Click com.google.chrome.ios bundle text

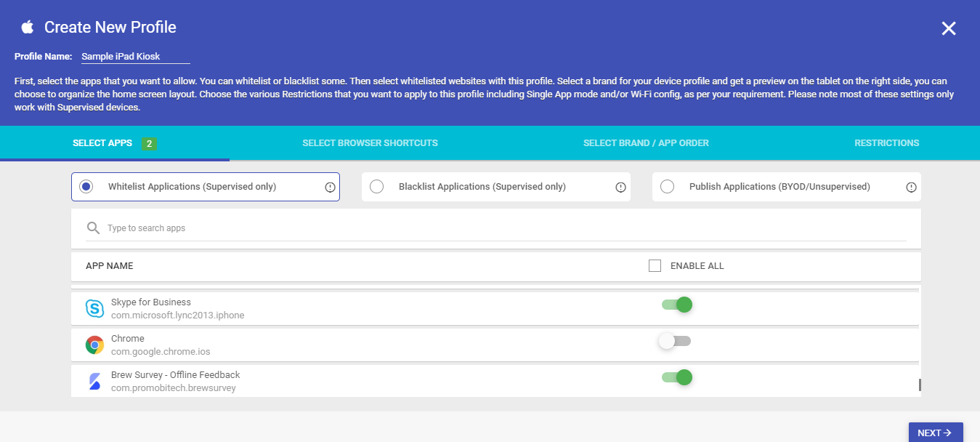point(161,352)
